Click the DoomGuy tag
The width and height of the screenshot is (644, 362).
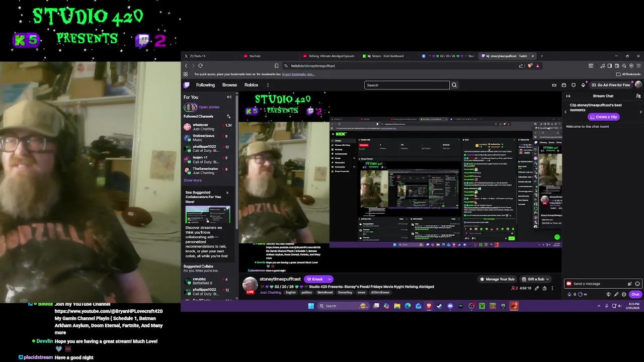tap(345, 292)
